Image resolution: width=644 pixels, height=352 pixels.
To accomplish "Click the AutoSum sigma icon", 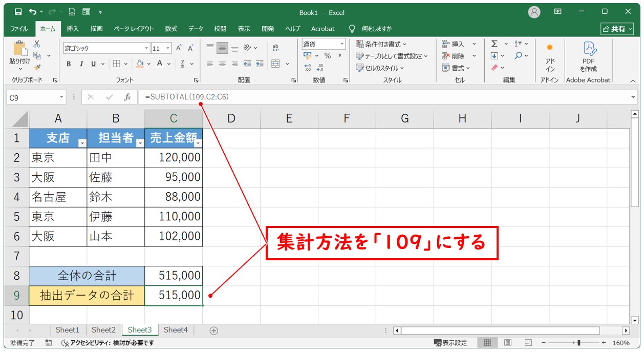I will [495, 44].
